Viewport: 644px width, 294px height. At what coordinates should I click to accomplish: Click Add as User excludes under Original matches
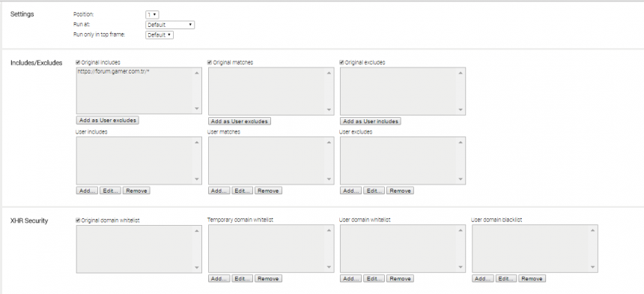pyautogui.click(x=240, y=121)
